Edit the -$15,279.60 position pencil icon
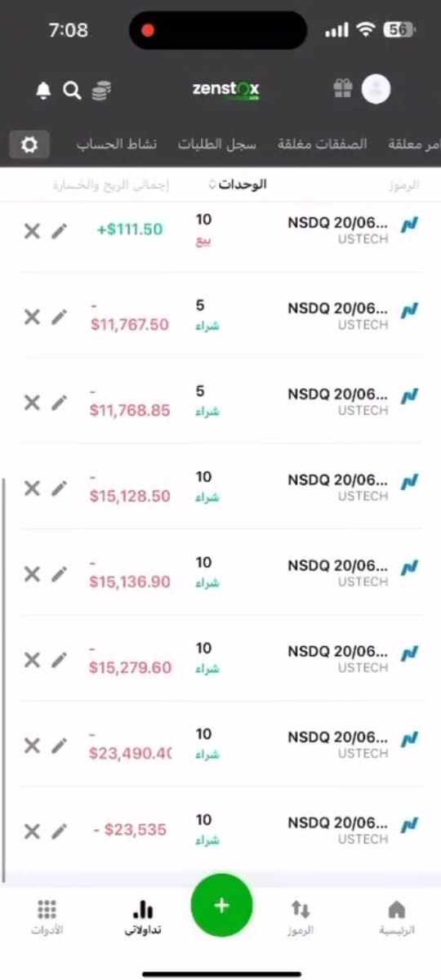Image resolution: width=441 pixels, height=980 pixels. pos(59,660)
